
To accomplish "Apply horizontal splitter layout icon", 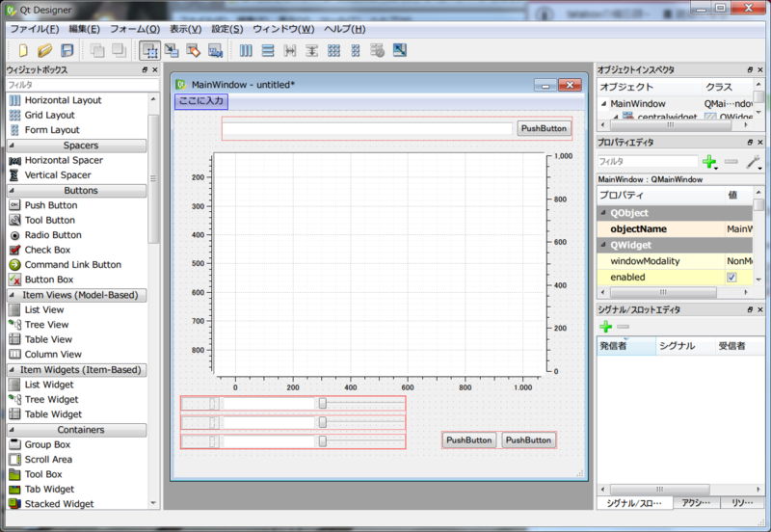I will (x=290, y=50).
